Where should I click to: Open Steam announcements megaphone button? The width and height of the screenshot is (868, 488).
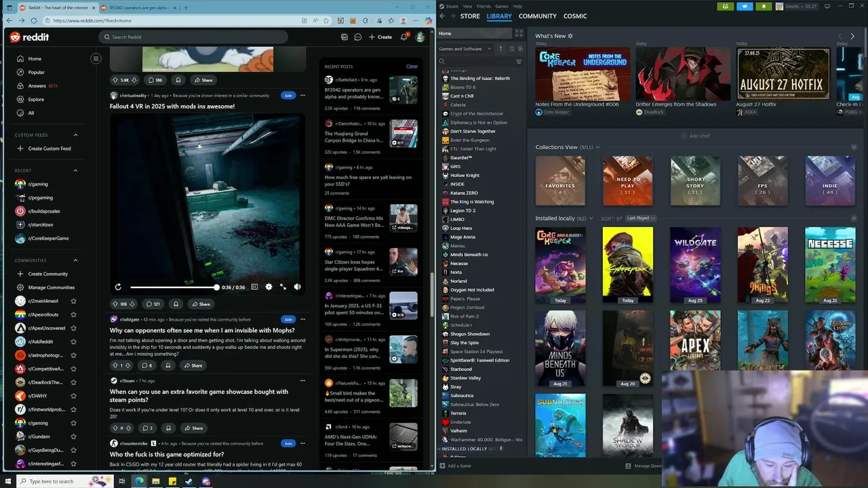[x=745, y=6]
